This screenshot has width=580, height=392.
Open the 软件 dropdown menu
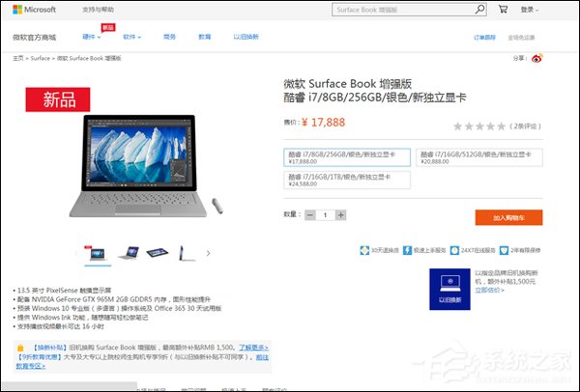[x=132, y=37]
